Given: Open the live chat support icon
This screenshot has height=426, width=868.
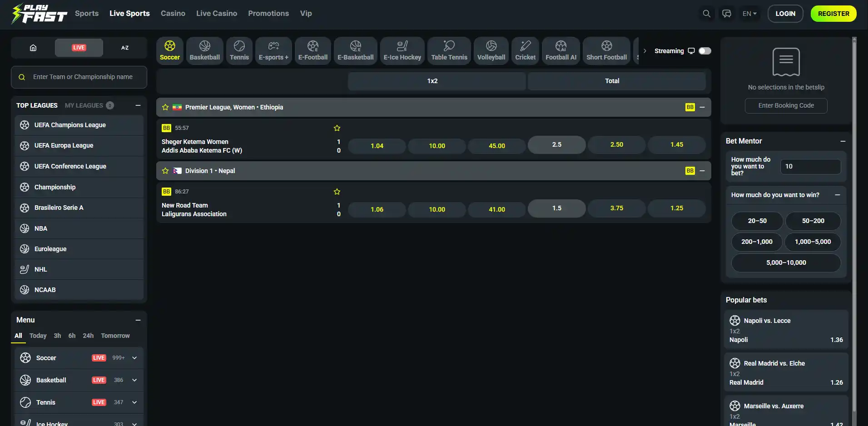Looking at the screenshot, I should coord(727,14).
